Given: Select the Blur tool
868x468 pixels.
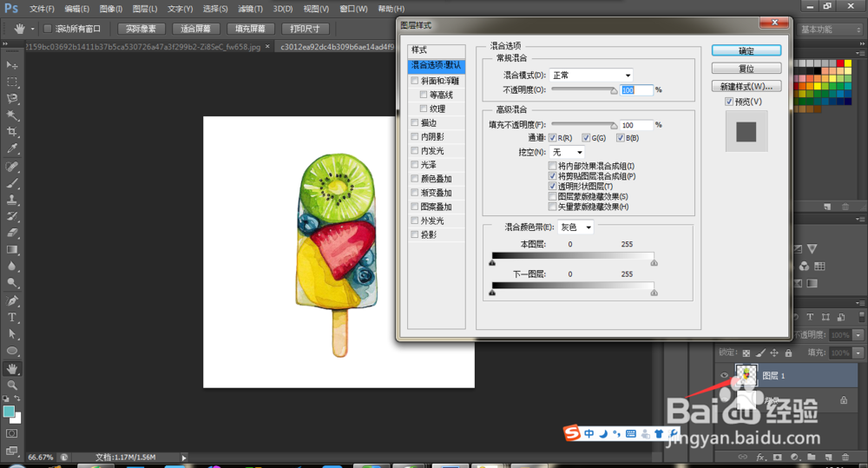Looking at the screenshot, I should click(x=11, y=267).
